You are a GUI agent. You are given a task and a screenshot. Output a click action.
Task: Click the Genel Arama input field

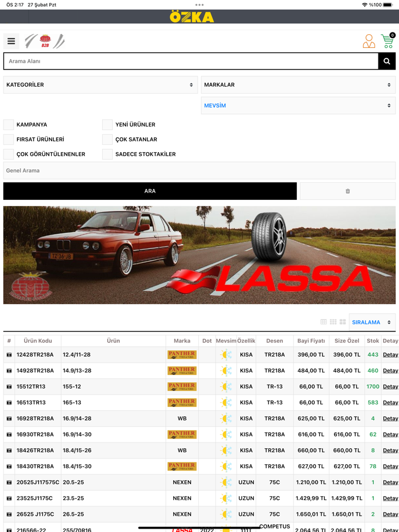(x=199, y=170)
